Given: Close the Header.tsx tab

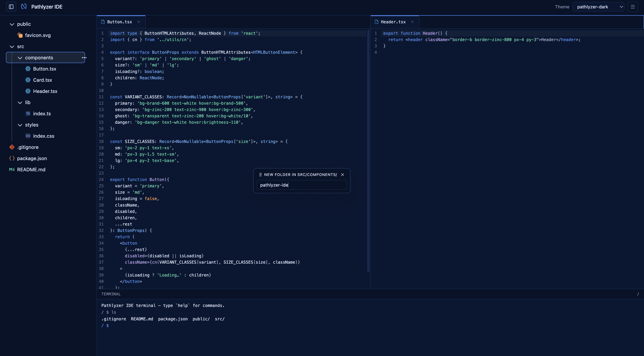Looking at the screenshot, I should pos(413,22).
